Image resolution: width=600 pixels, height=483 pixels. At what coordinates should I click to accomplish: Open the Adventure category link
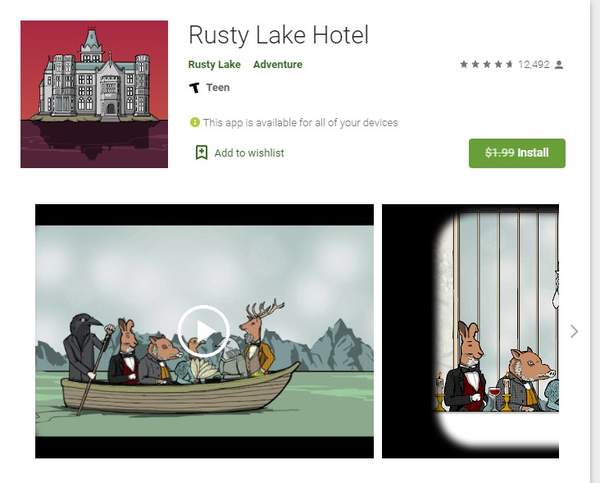tap(278, 64)
